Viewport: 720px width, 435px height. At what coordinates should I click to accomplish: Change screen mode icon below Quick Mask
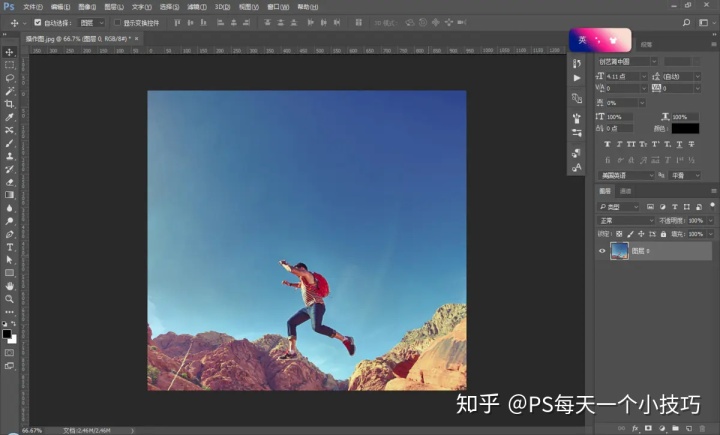9,366
